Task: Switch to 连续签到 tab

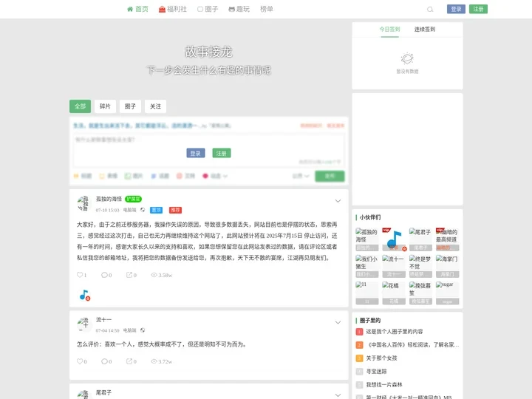Action: coord(424,29)
